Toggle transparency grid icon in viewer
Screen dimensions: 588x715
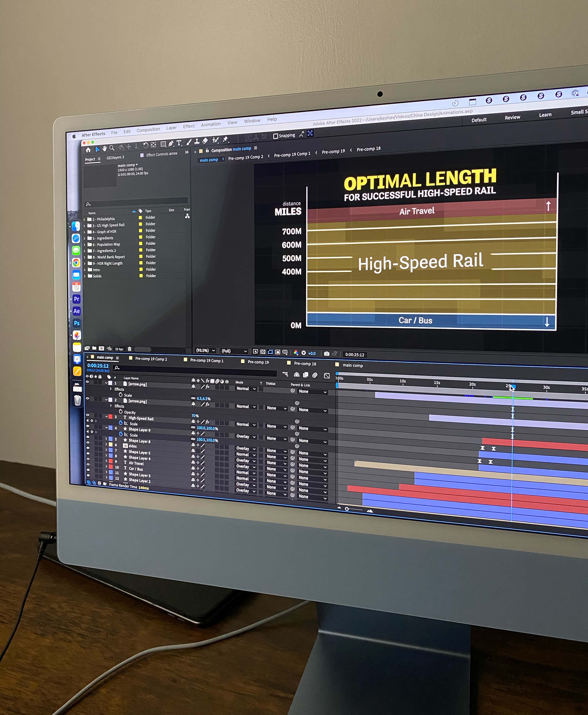pyautogui.click(x=262, y=352)
